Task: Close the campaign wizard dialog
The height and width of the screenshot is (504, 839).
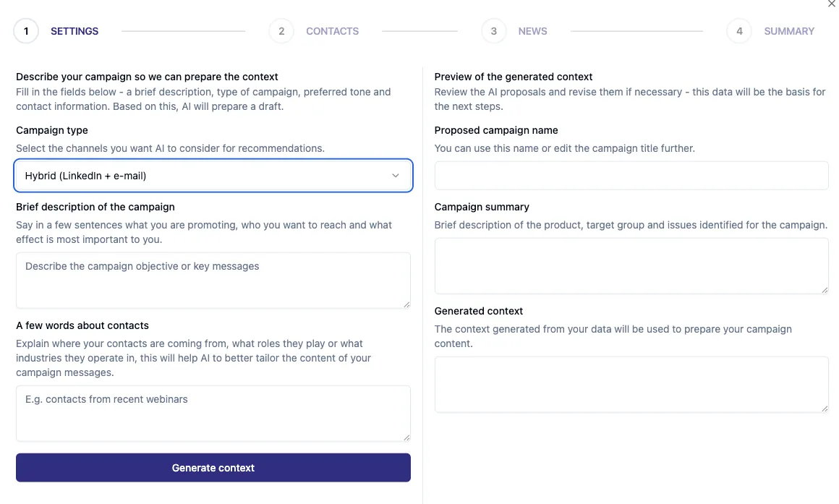Action: [x=831, y=4]
